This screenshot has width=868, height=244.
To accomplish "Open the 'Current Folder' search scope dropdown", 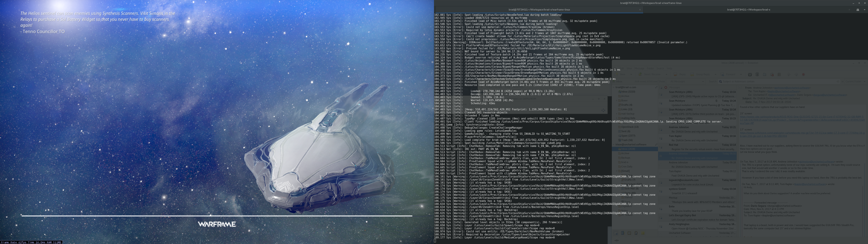I will (x=855, y=82).
